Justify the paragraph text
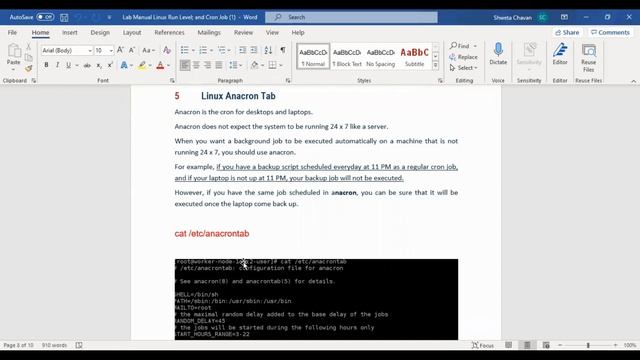This screenshot has width=640, height=360. pyautogui.click(x=219, y=65)
